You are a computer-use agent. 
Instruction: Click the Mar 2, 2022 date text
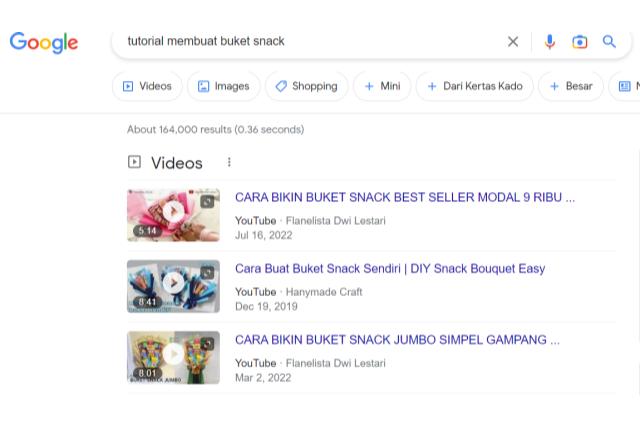263,378
